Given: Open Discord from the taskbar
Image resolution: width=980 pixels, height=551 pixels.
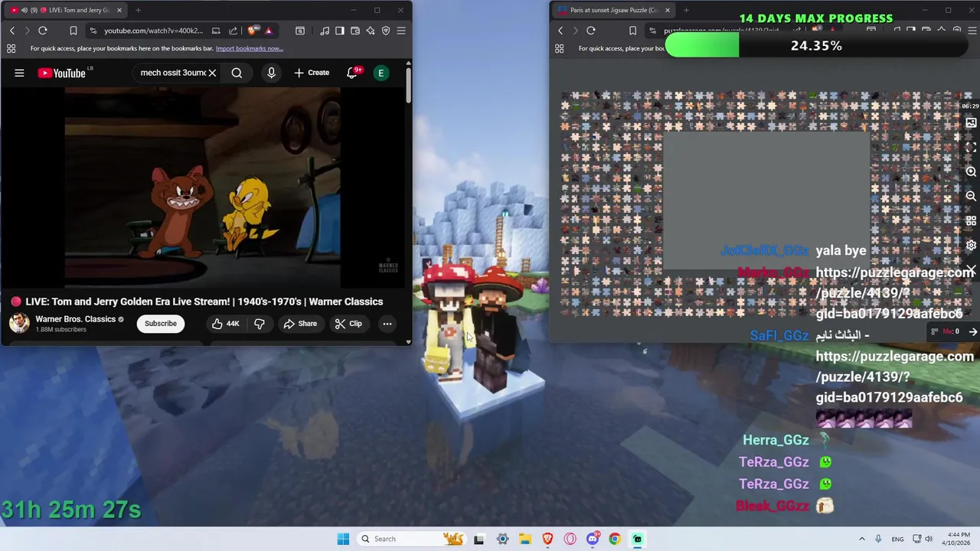Looking at the screenshot, I should click(x=593, y=539).
